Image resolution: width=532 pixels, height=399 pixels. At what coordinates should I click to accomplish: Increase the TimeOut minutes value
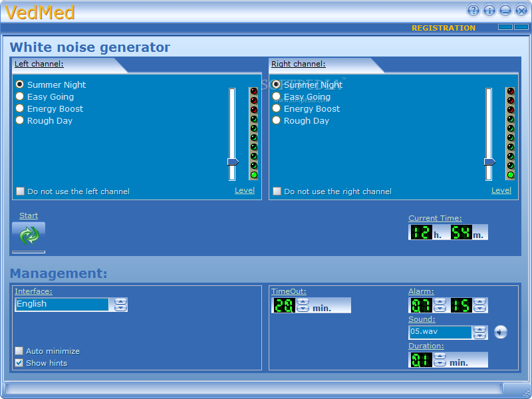303,301
